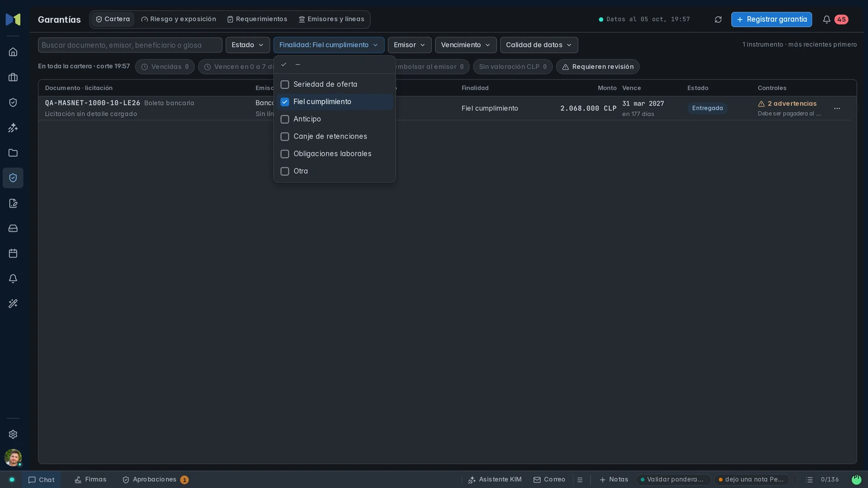This screenshot has width=868, height=488.
Task: Open the document edit icon in sidebar
Action: tap(13, 203)
